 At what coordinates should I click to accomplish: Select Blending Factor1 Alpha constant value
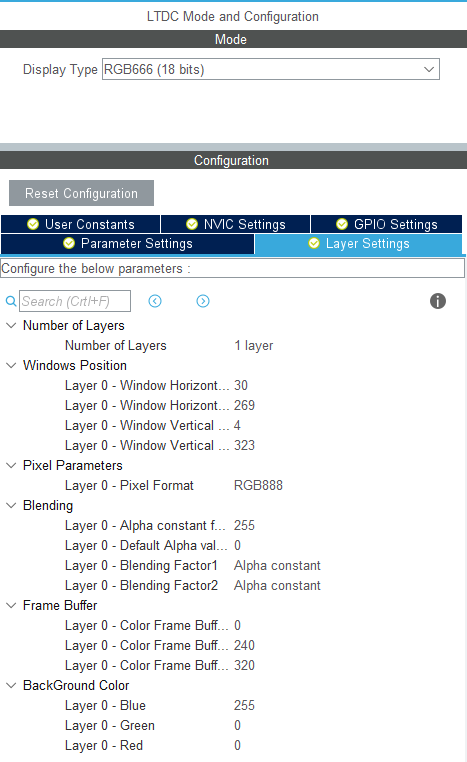pyautogui.click(x=277, y=565)
